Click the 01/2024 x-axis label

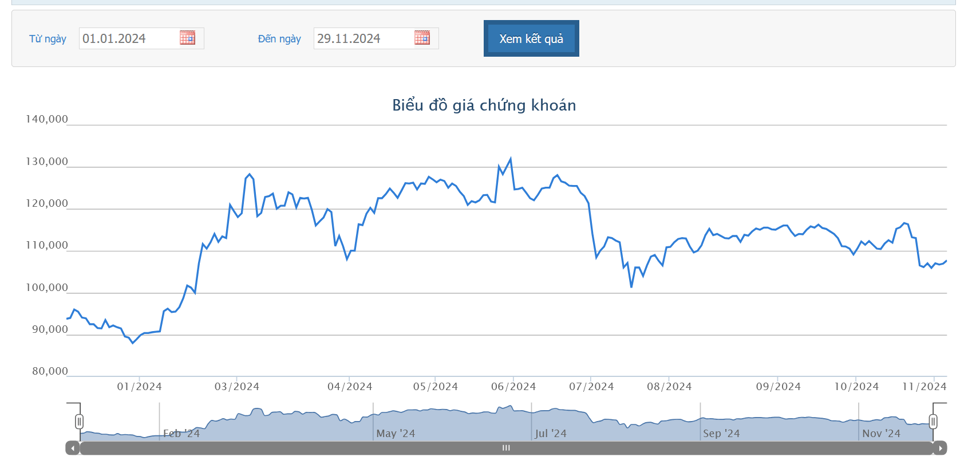click(139, 387)
